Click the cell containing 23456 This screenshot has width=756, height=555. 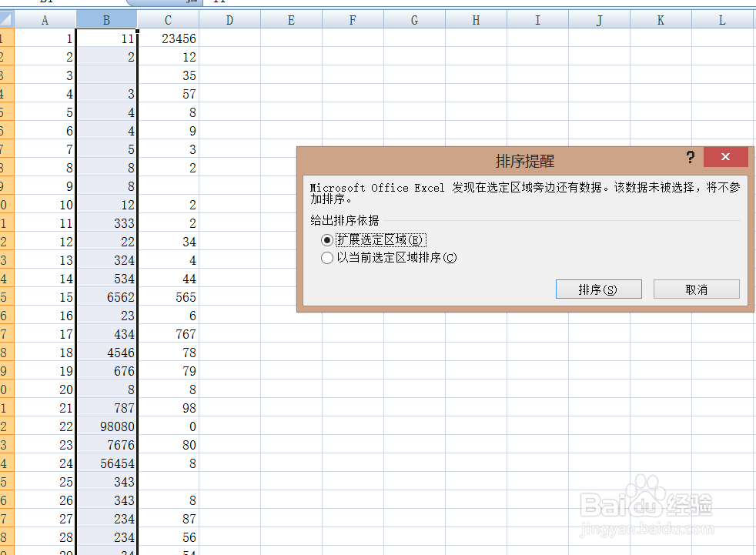coord(168,38)
